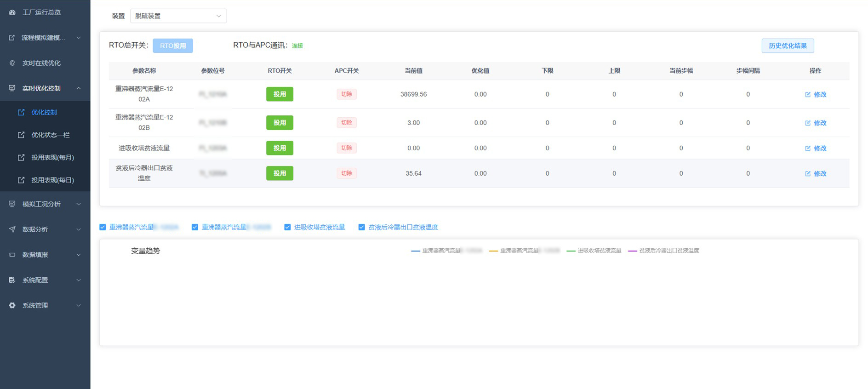Click current value 3.00 cell
Image resolution: width=868 pixels, height=389 pixels.
tap(413, 123)
